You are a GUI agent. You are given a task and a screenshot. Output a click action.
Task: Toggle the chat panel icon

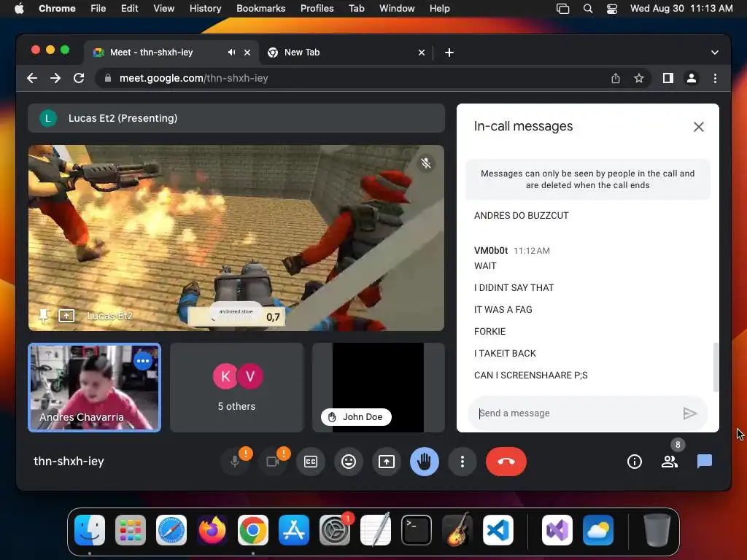tap(705, 462)
